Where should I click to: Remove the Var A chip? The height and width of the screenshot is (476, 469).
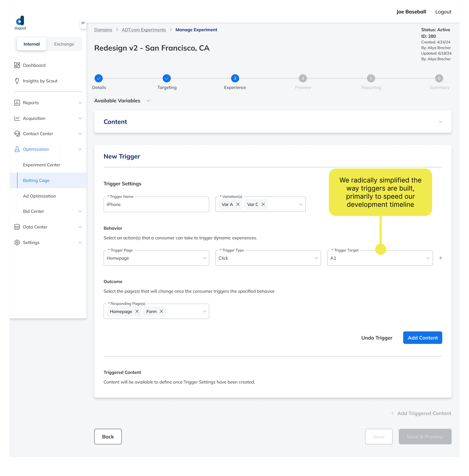tap(238, 204)
